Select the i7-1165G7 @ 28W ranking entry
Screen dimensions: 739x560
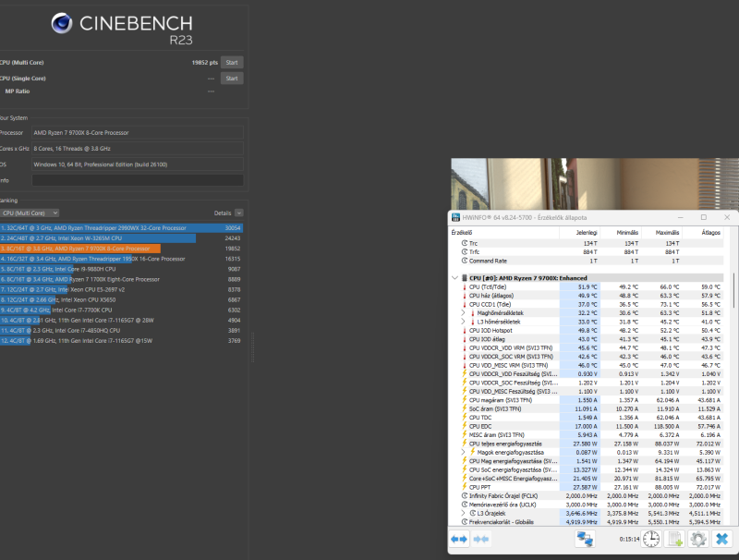click(x=122, y=320)
